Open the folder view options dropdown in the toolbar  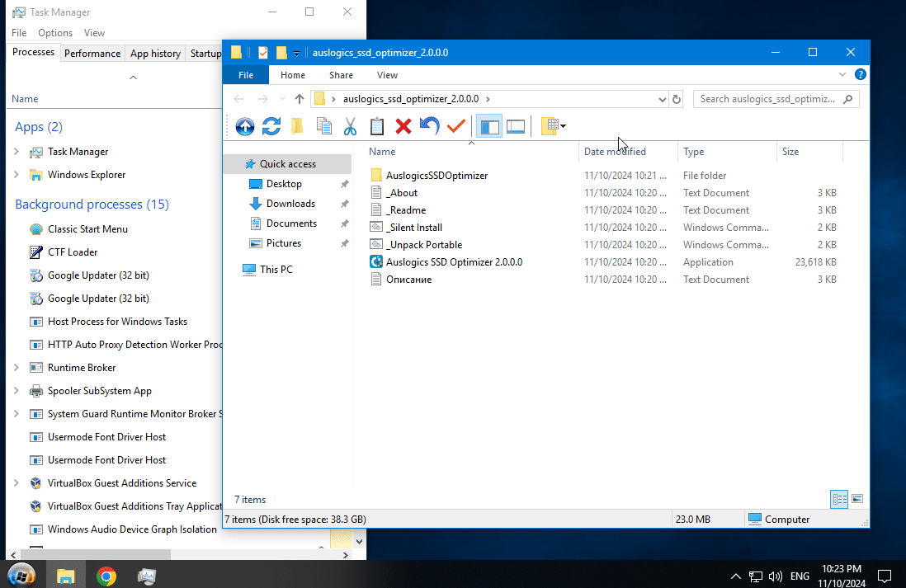tap(553, 126)
